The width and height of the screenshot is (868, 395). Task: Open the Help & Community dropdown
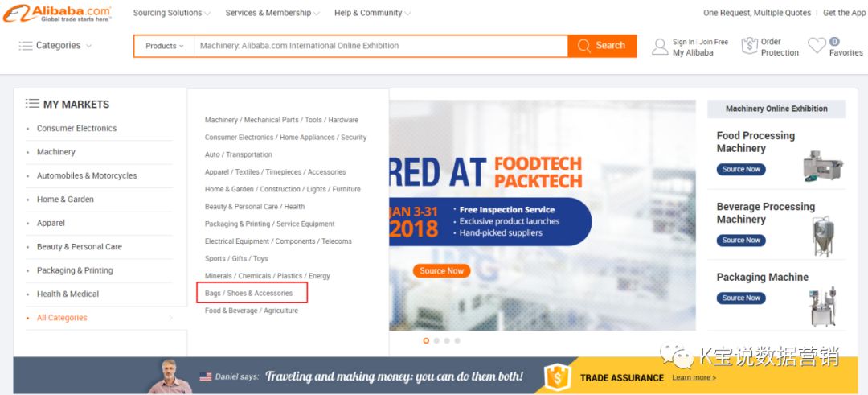point(372,13)
